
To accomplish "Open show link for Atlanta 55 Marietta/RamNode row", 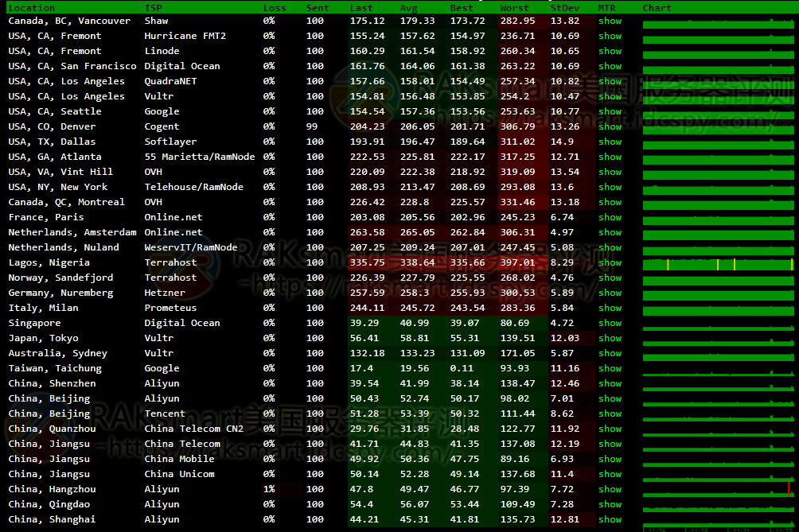I will click(x=610, y=157).
